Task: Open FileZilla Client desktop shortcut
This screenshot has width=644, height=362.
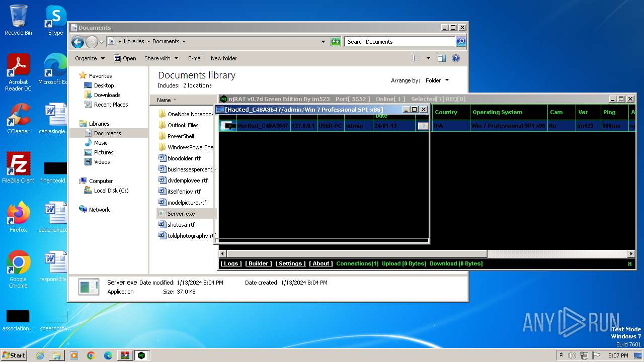Action: 18,167
